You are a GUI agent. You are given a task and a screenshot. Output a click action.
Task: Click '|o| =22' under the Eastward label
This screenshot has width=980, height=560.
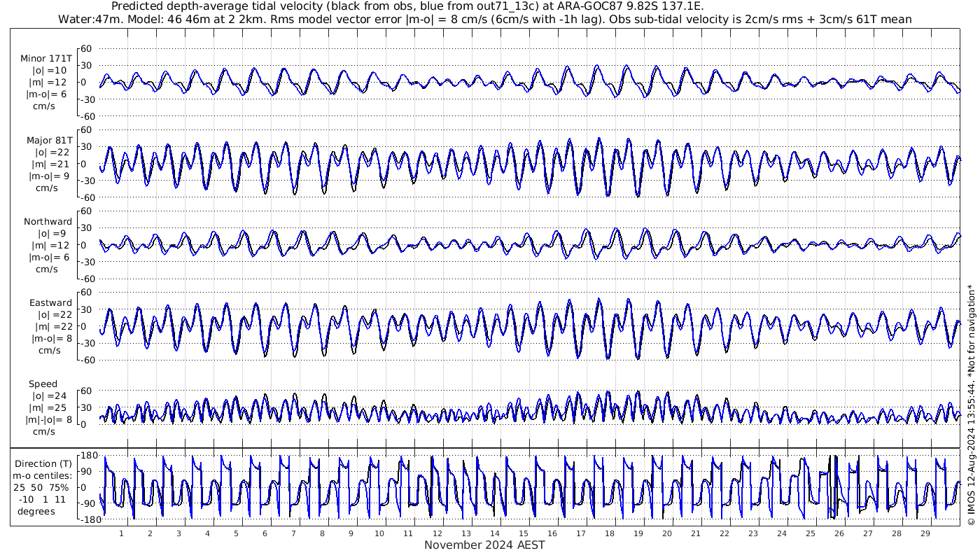[x=54, y=315]
